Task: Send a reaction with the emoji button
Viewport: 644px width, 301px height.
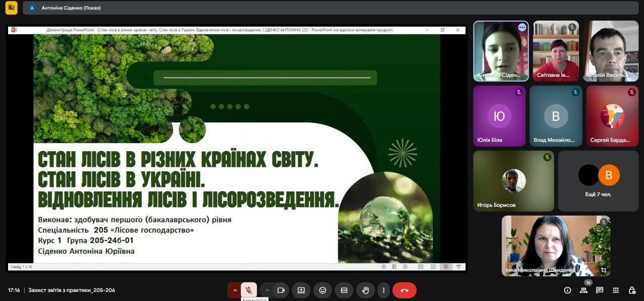Action: [323, 290]
